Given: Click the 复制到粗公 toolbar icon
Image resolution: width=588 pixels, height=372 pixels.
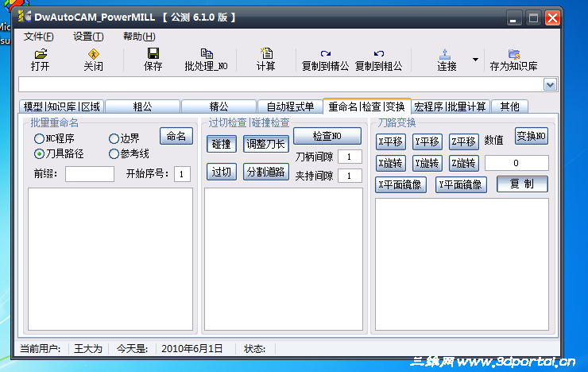Looking at the screenshot, I should click(379, 53).
